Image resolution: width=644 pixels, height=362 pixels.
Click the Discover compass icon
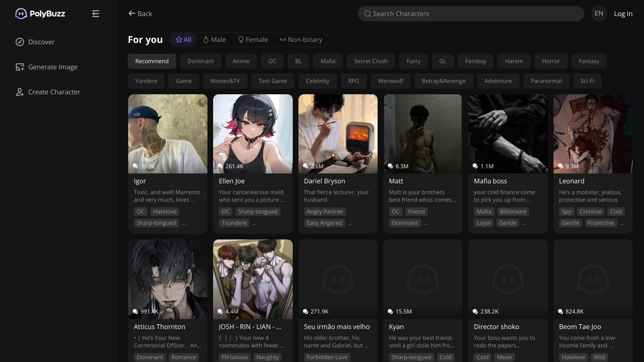(x=20, y=42)
